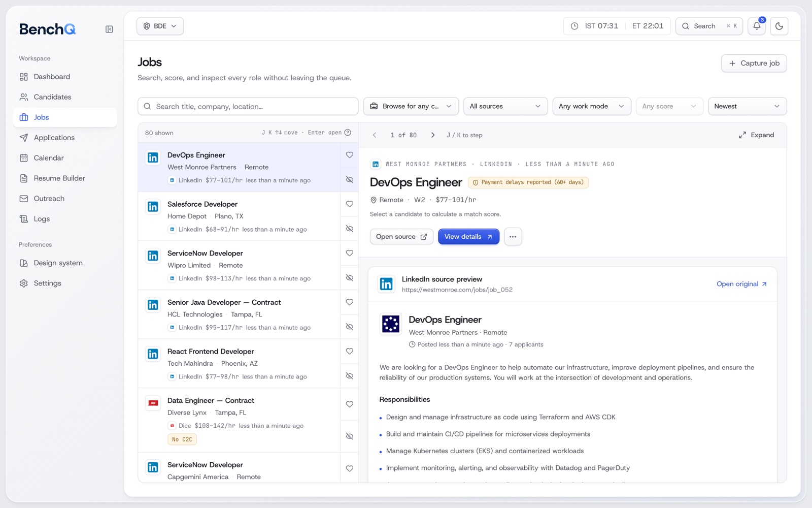Focus the job search title field

point(248,106)
